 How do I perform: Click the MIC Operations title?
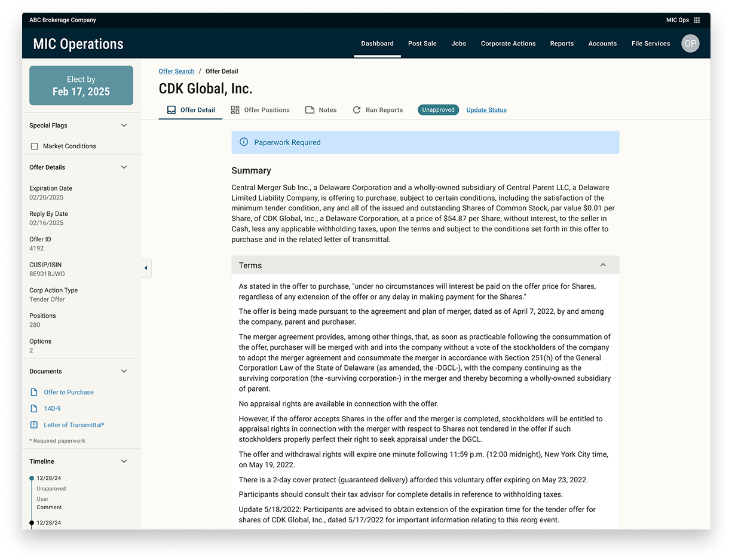click(x=78, y=44)
